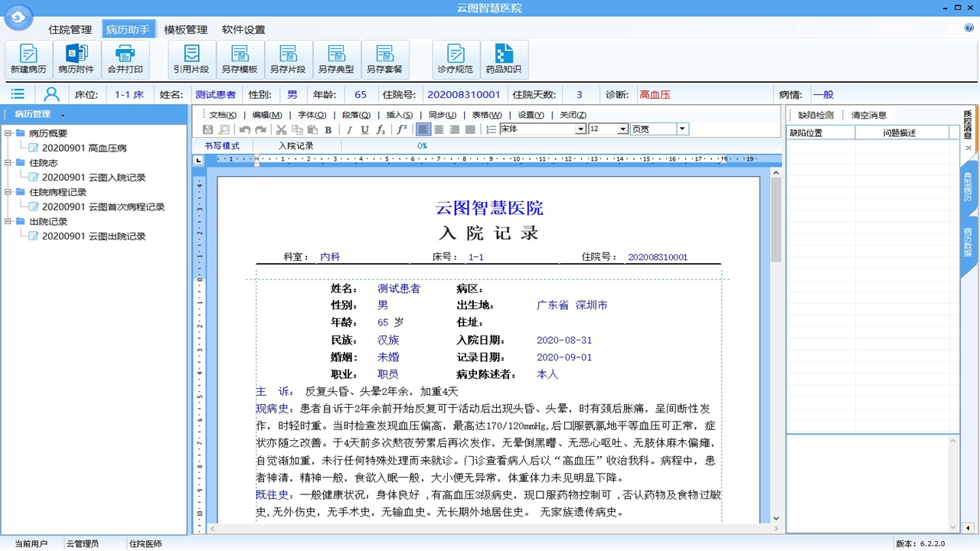Click the 另存典型 save typical case icon
This screenshot has width=980, height=551.
(337, 58)
